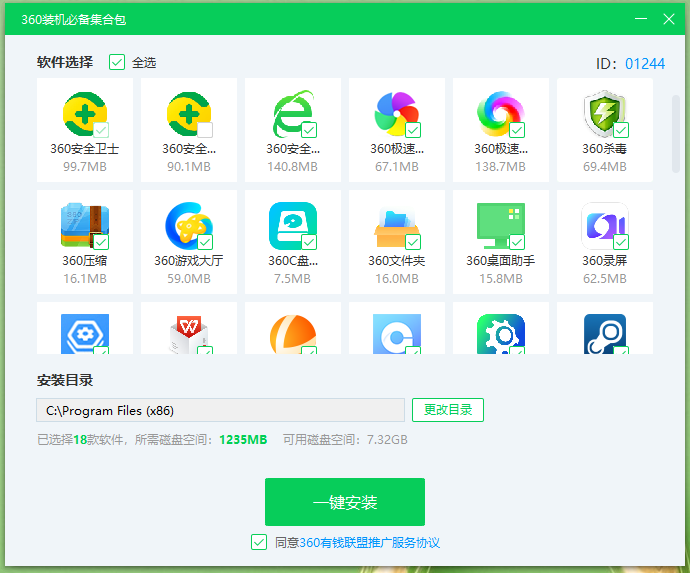This screenshot has width=690, height=573.
Task: Click the dark blue Steam-like icon
Action: 605,334
